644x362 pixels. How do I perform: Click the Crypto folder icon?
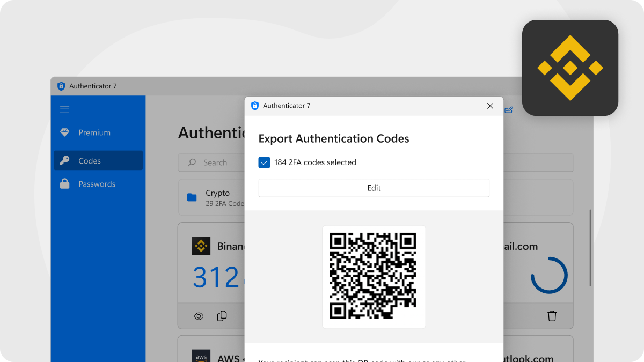pos(192,197)
